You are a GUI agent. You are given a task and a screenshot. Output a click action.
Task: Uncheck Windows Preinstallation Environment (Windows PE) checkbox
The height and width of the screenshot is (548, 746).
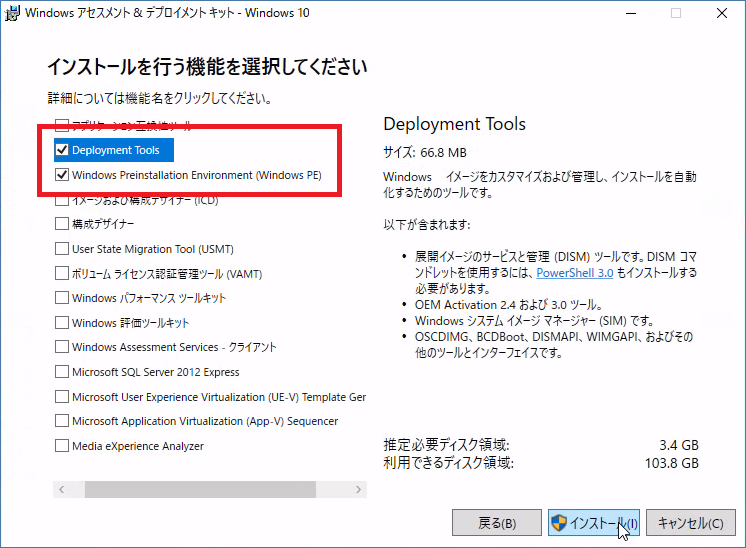click(x=62, y=175)
